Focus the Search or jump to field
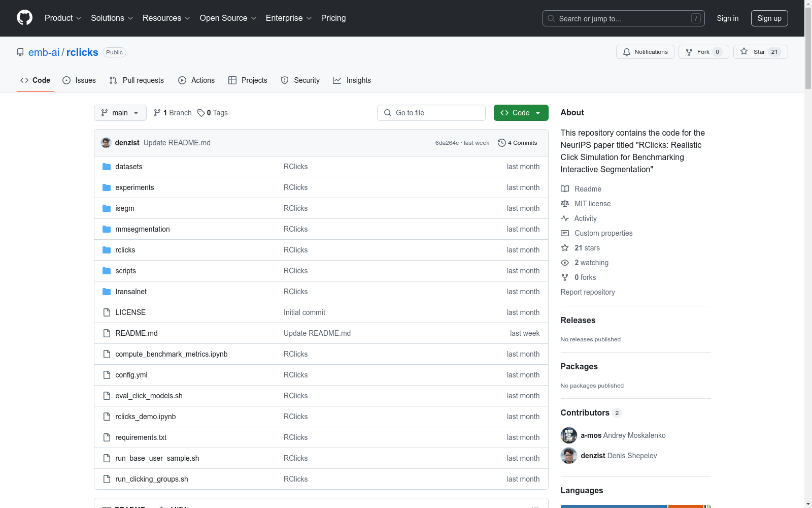This screenshot has width=812, height=508. pos(624,18)
